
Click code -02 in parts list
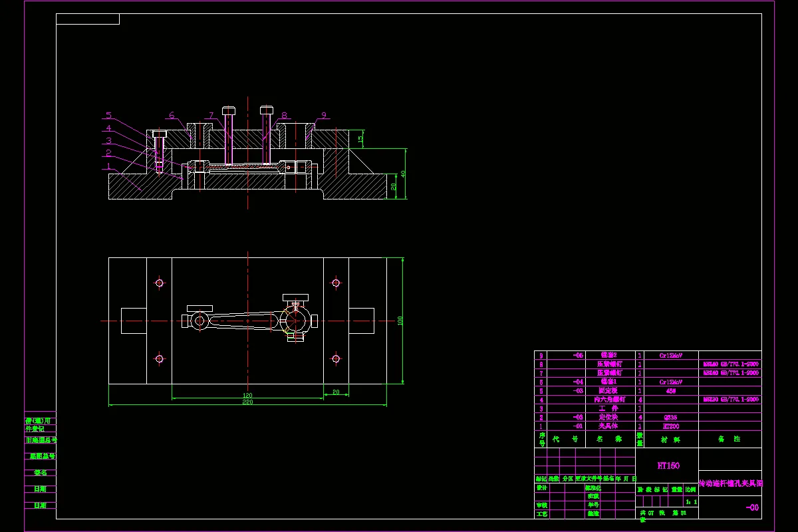[578, 417]
